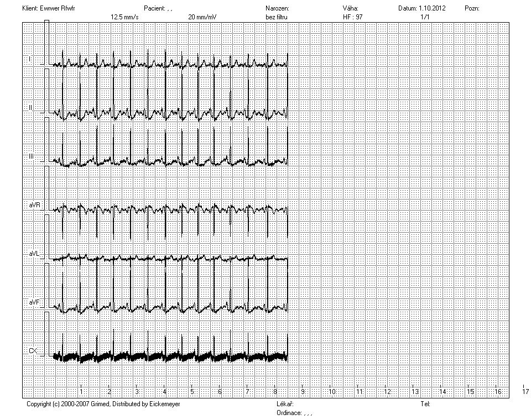The height and width of the screenshot is (420, 531).
Task: Click the 'HF : 97' heart rate value
Action: tap(352, 17)
